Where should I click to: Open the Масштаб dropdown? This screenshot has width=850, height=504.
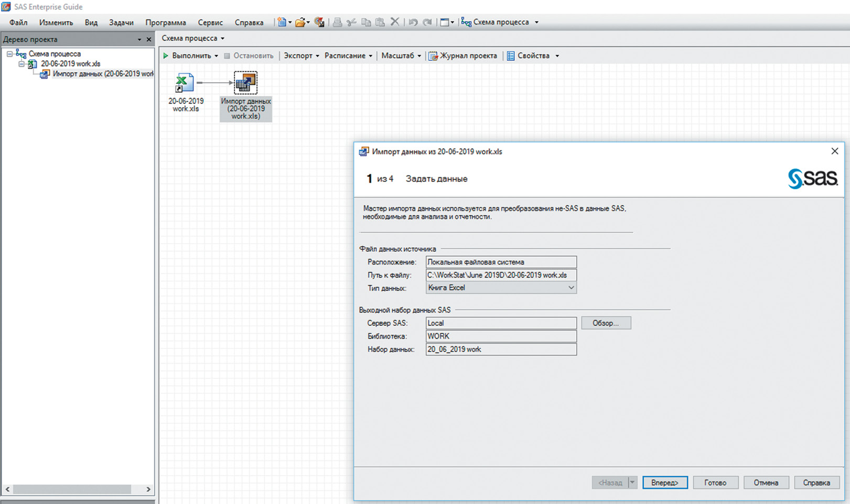(x=401, y=56)
